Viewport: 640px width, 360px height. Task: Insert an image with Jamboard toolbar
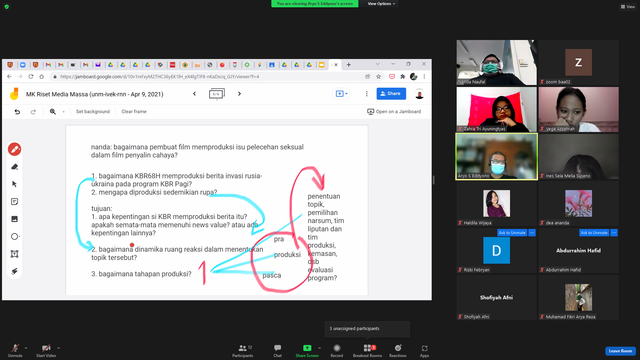click(14, 219)
